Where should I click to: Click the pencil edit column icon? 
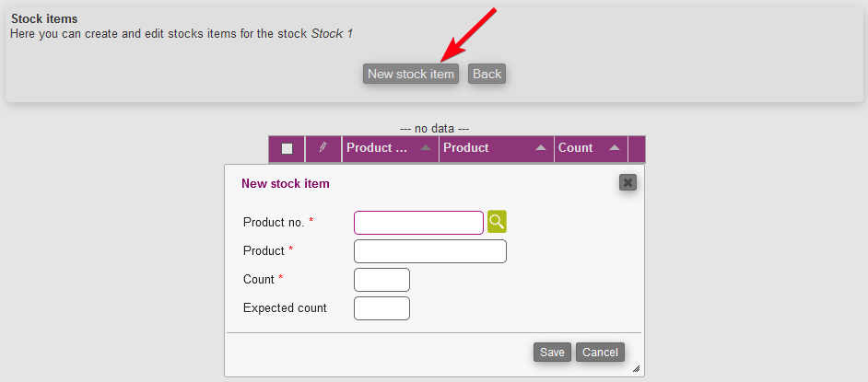[323, 147]
